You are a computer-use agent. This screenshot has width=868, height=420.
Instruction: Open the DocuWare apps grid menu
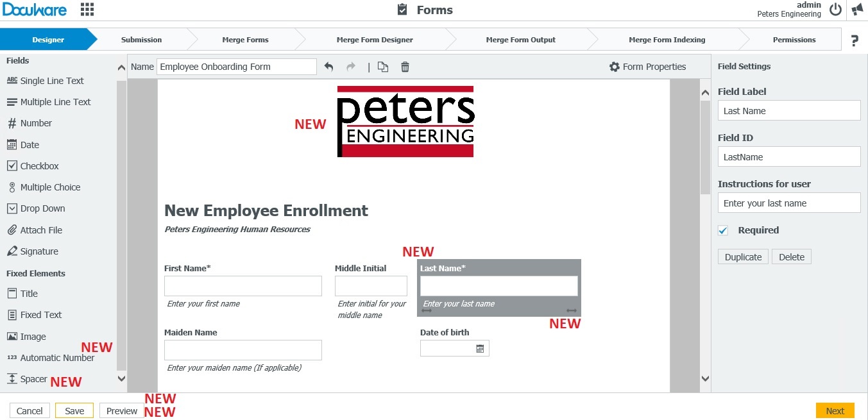coord(87,10)
